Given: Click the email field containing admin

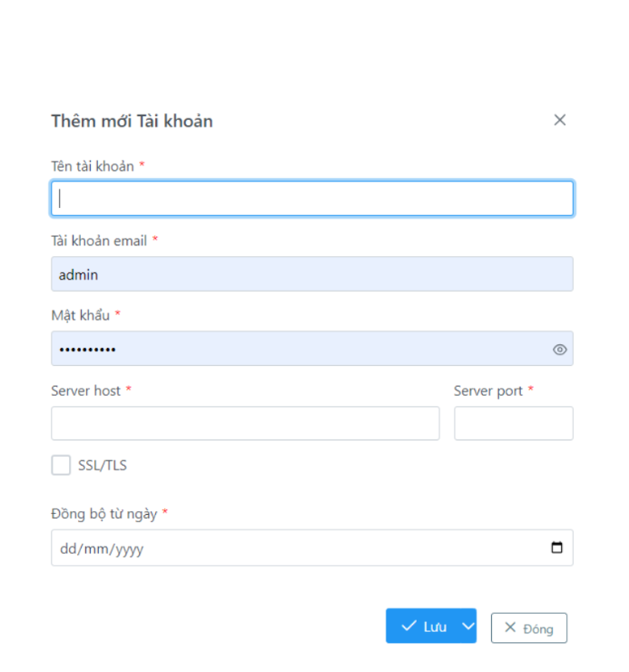Looking at the screenshot, I should 311,274.
